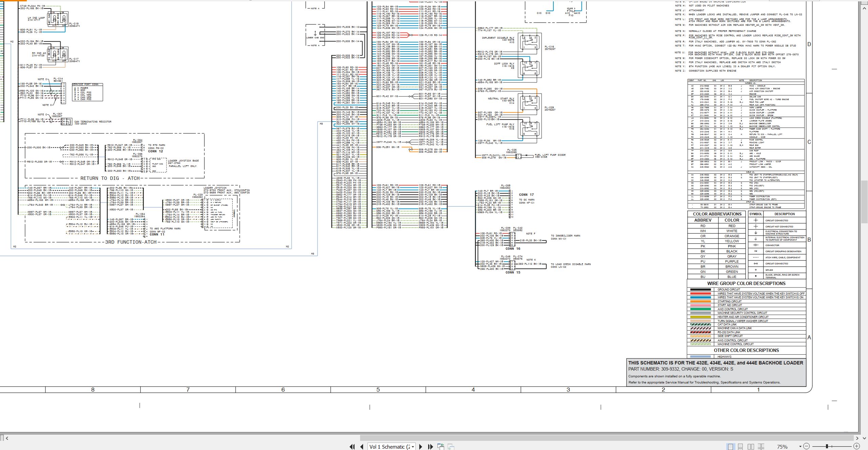Select two-page continuous scrolling layout

(761, 447)
